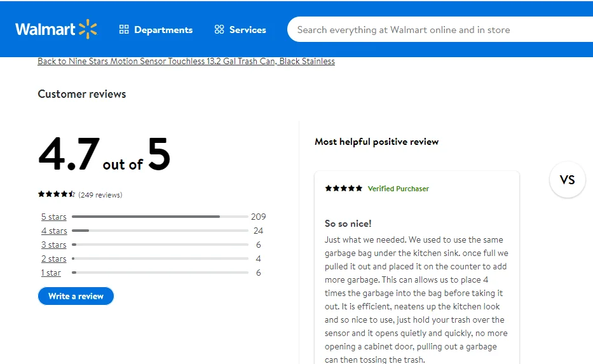The height and width of the screenshot is (364, 593).
Task: Filter reviews by 5 stars
Action: point(54,217)
